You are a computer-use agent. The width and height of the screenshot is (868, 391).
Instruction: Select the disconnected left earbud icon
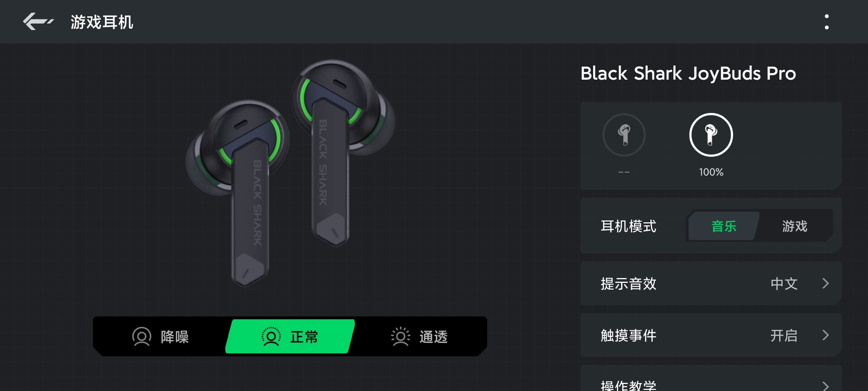tap(624, 135)
